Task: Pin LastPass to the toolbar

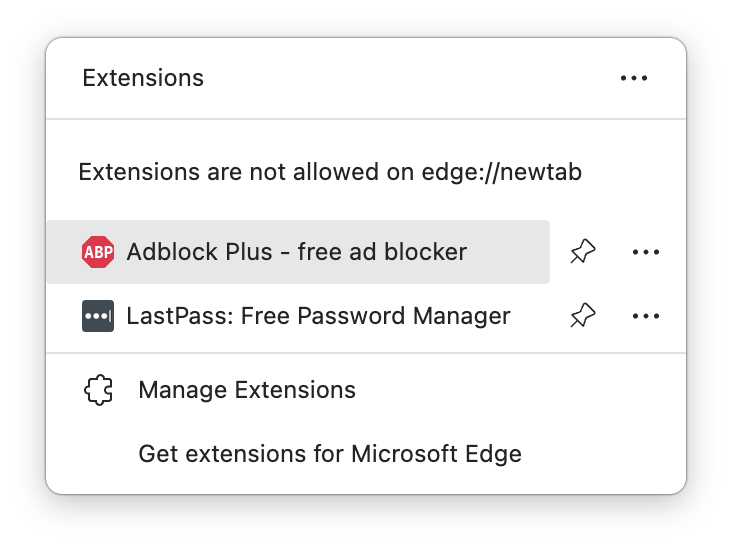Action: coord(581,317)
